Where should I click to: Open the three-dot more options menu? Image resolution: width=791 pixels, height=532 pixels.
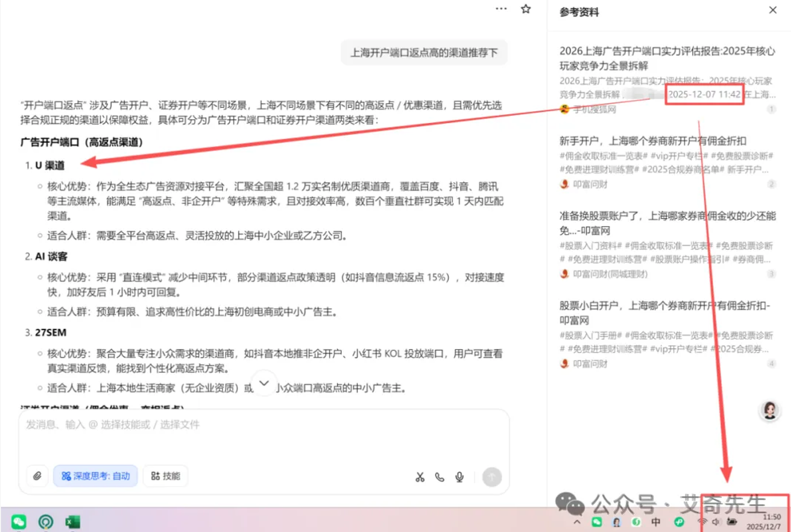501,9
